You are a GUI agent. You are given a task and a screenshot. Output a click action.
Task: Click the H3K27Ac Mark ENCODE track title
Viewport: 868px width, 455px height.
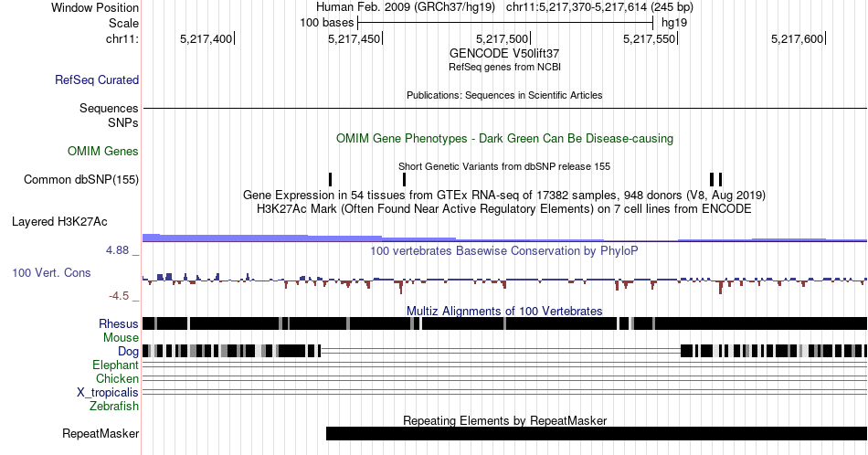(x=504, y=208)
